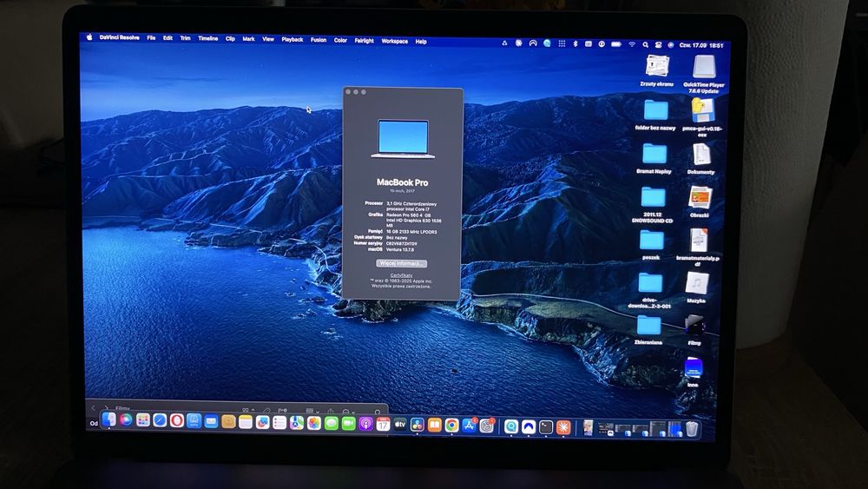
Task: Click the Więcej informacji button
Action: tap(402, 263)
